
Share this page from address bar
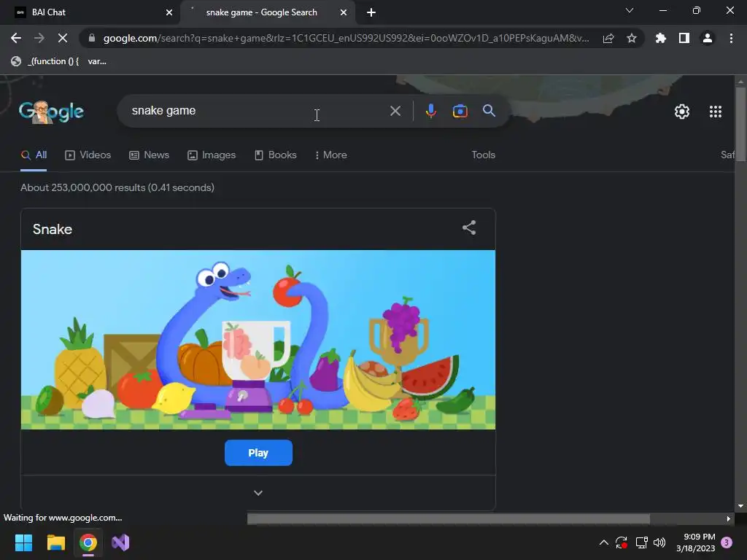pyautogui.click(x=608, y=38)
